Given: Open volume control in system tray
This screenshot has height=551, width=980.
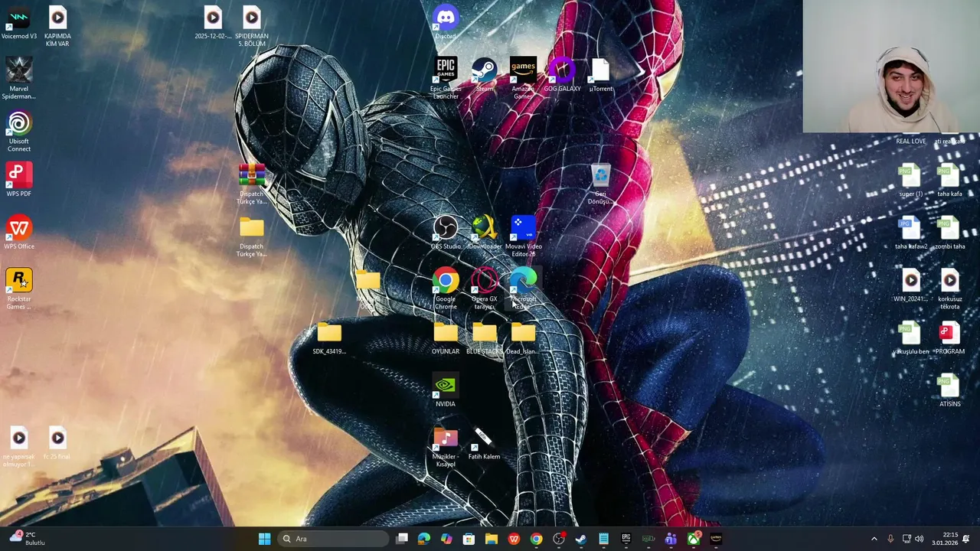Looking at the screenshot, I should point(919,539).
